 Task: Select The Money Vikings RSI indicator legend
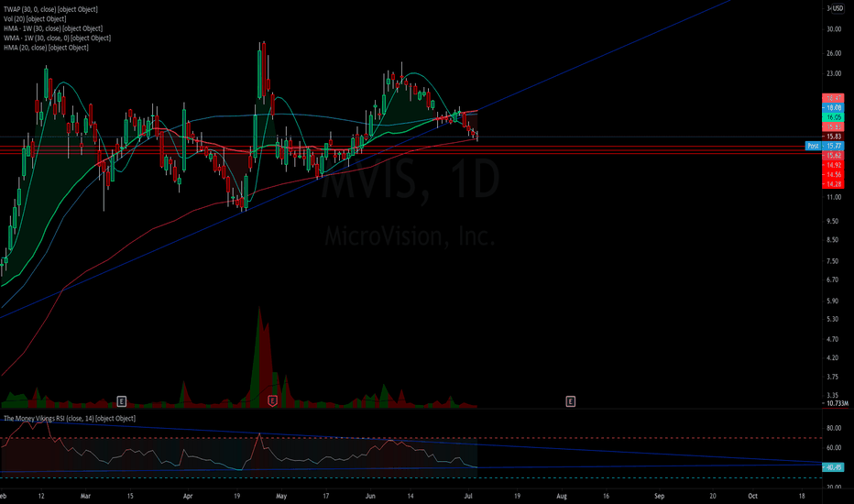point(70,418)
